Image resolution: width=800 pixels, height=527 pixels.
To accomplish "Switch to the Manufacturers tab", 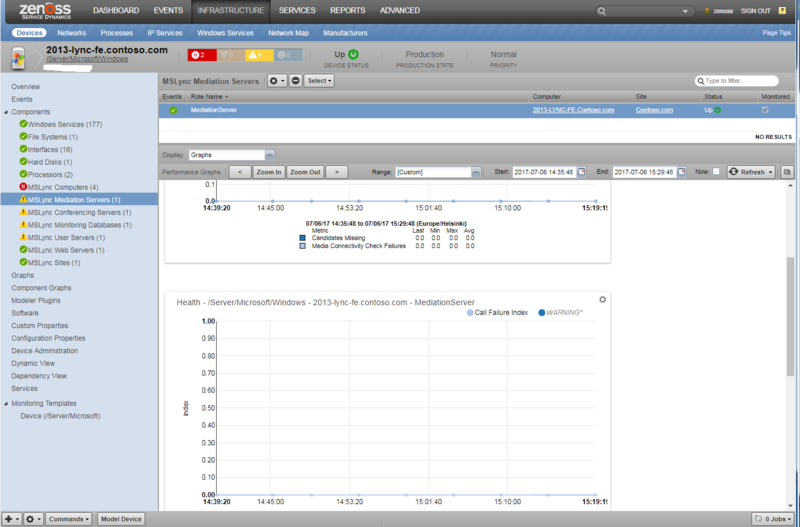I will pos(345,33).
